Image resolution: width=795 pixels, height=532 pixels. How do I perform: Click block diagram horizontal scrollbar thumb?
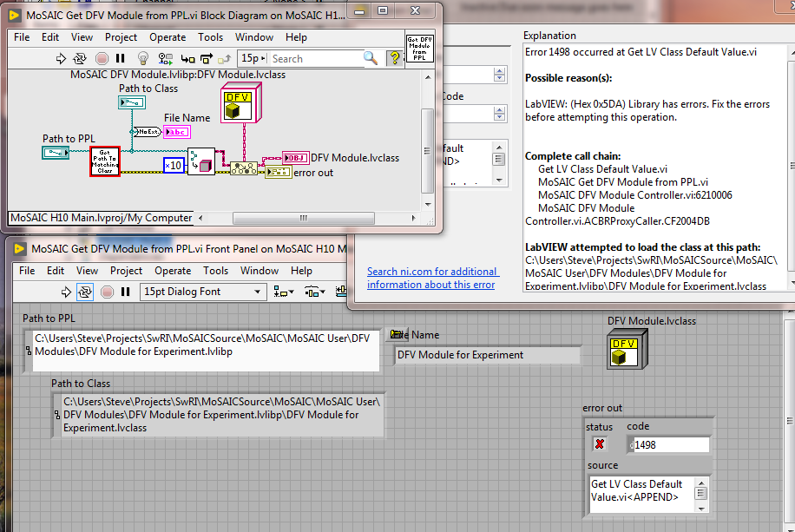(x=303, y=218)
